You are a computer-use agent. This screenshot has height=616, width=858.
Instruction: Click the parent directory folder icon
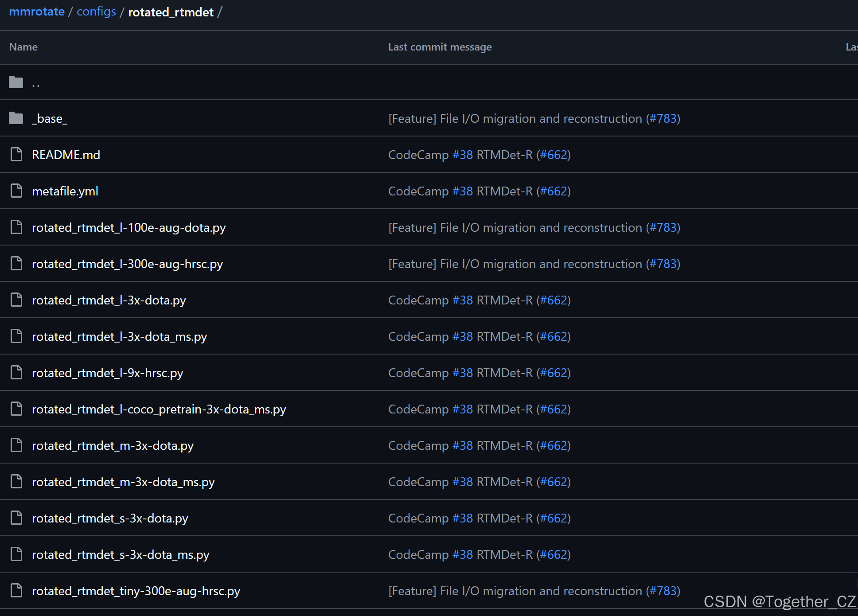(x=16, y=82)
